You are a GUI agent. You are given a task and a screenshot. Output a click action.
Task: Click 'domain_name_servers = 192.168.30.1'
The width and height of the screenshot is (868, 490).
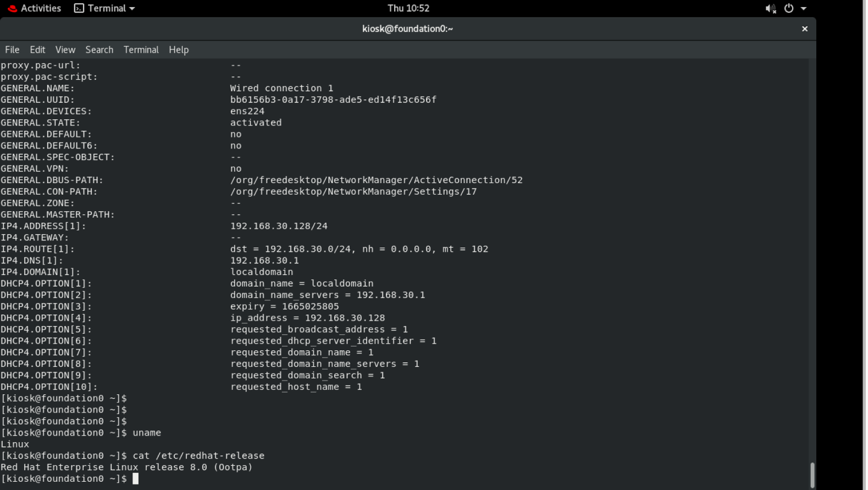coord(328,295)
